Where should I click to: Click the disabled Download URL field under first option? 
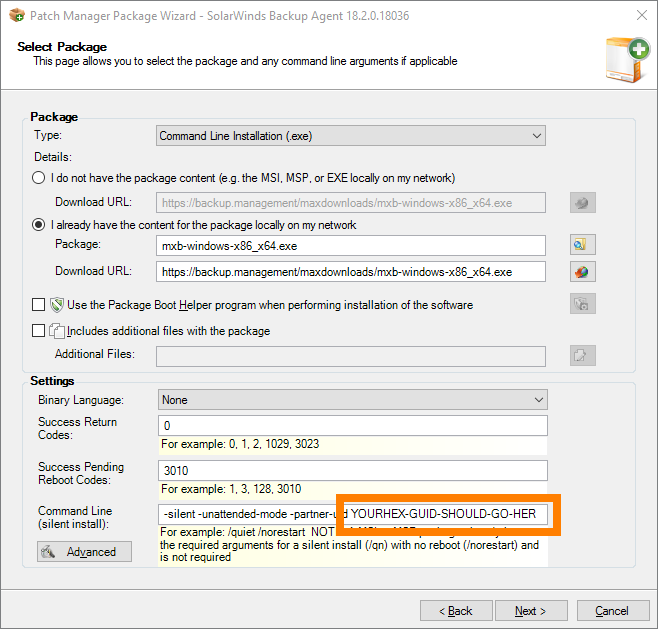point(351,203)
